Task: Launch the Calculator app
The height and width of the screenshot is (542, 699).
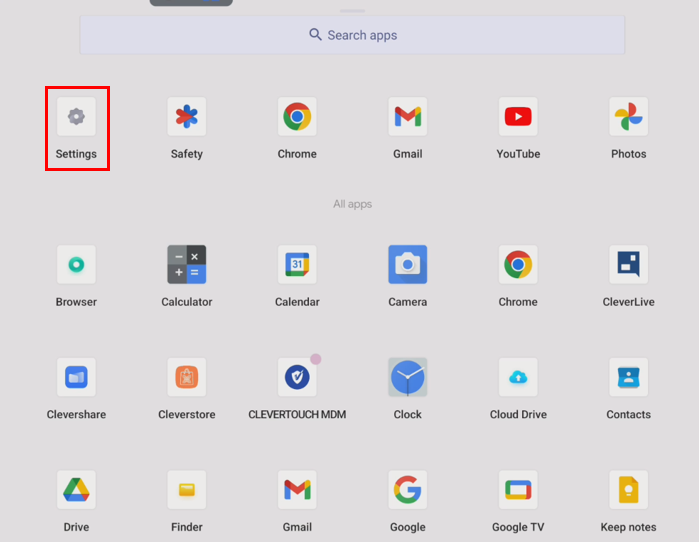Action: (x=187, y=265)
